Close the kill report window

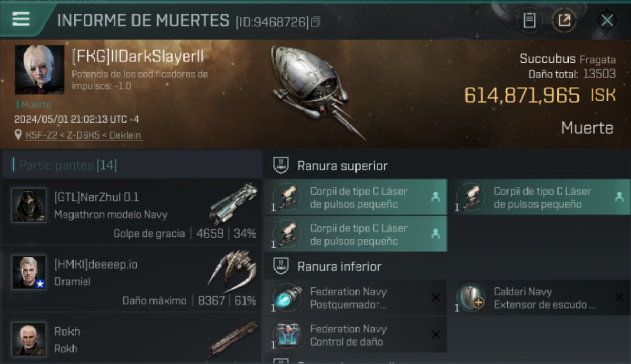[607, 20]
